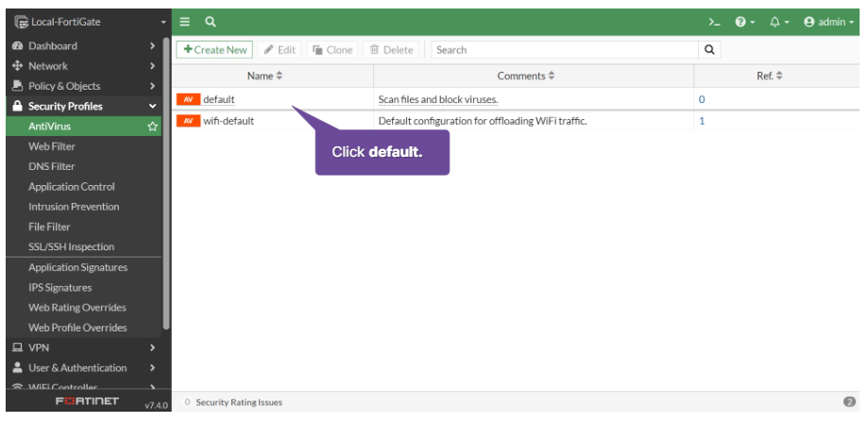Click the reference count 0 link
Viewport: 868px width, 423px height.
click(x=702, y=100)
